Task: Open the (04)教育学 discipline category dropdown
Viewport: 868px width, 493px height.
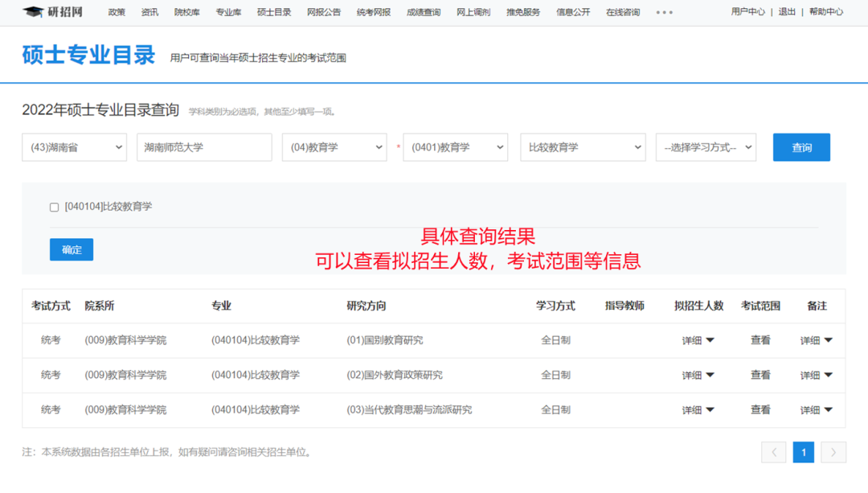Action: click(x=334, y=147)
